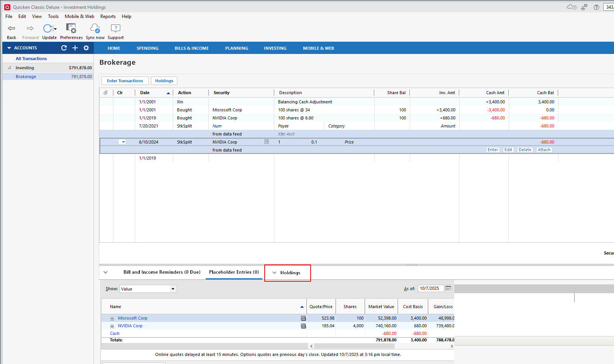Screen dimensions: 614x364
Task: Click the Sync now cloud icon
Action: coord(95,29)
